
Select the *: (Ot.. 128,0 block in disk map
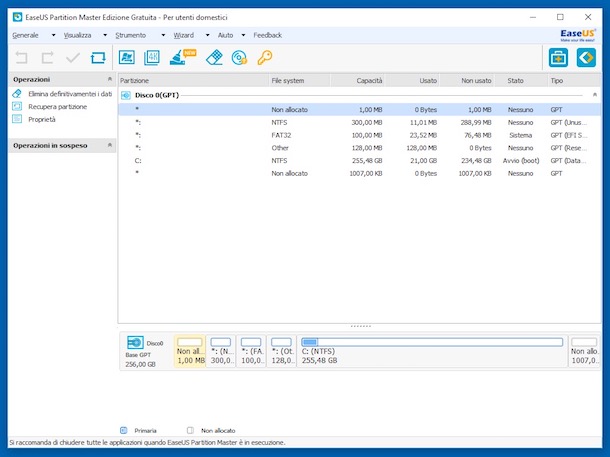point(281,351)
